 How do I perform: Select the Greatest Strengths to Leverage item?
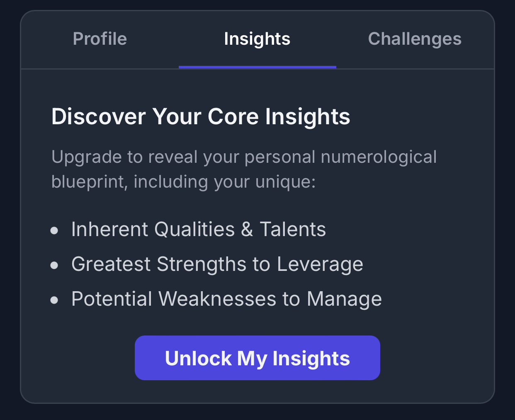(x=217, y=264)
